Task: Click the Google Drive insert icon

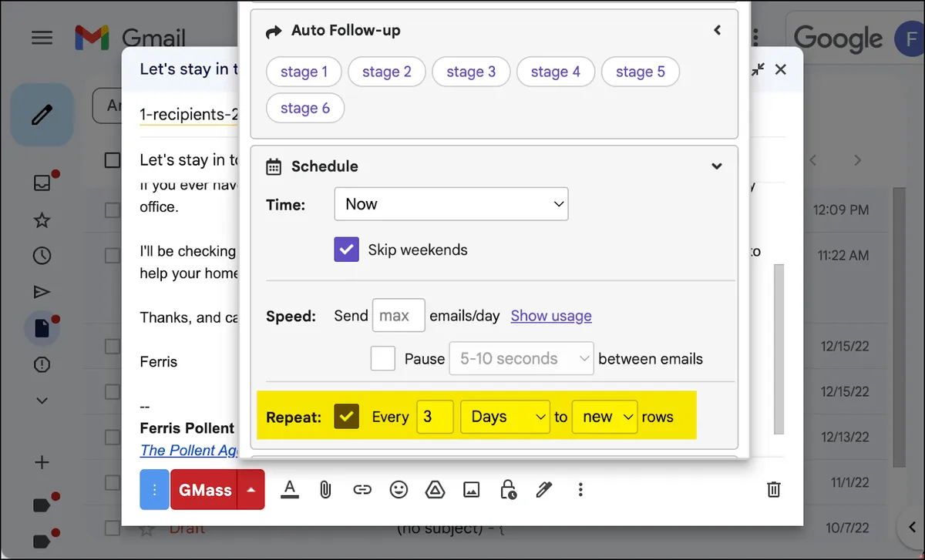Action: tap(435, 489)
